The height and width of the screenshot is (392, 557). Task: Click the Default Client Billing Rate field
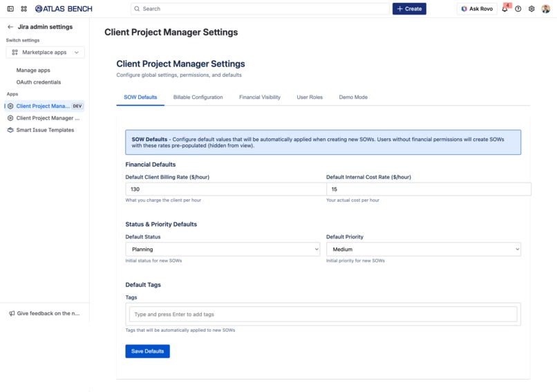[x=226, y=189]
